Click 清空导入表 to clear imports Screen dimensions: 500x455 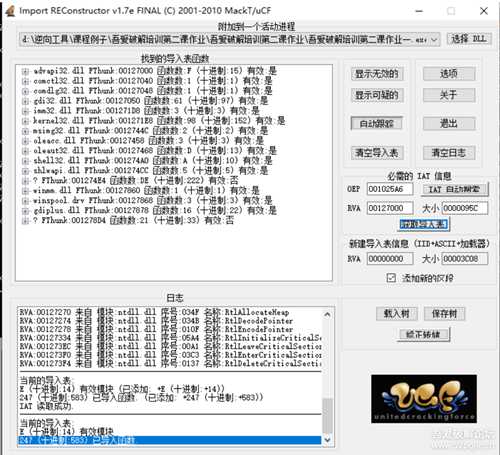[x=377, y=153]
